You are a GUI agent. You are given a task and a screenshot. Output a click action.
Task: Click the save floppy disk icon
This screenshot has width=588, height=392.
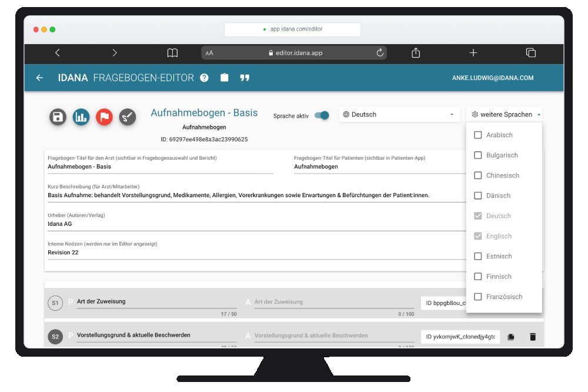point(58,117)
